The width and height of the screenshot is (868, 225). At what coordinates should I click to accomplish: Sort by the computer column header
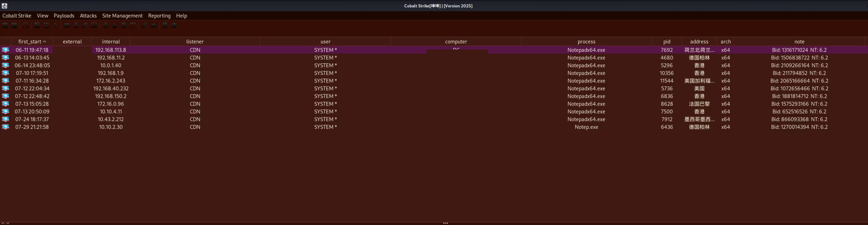pos(456,42)
